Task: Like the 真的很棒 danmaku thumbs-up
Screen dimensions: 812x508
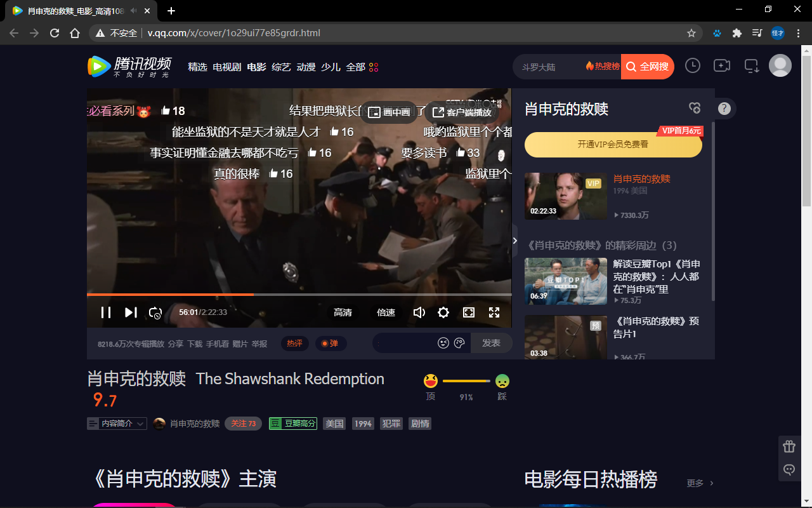Action: point(274,173)
